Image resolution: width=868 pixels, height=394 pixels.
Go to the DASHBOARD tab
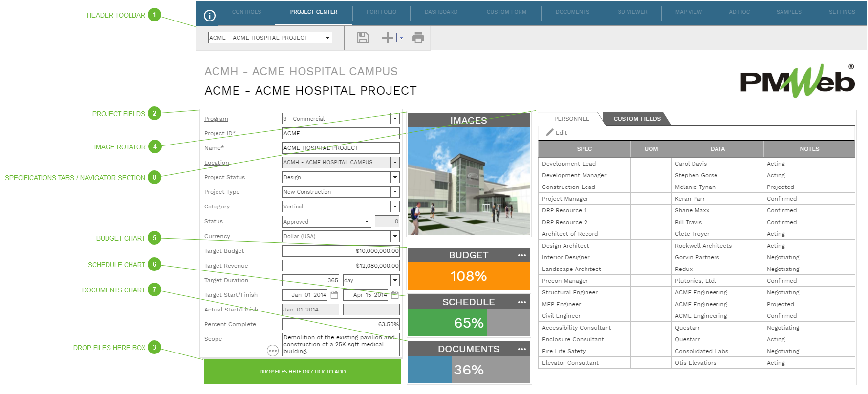coord(441,12)
